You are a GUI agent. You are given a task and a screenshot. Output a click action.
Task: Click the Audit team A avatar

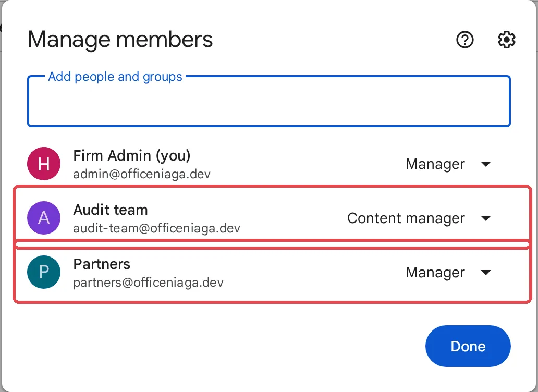pyautogui.click(x=44, y=218)
